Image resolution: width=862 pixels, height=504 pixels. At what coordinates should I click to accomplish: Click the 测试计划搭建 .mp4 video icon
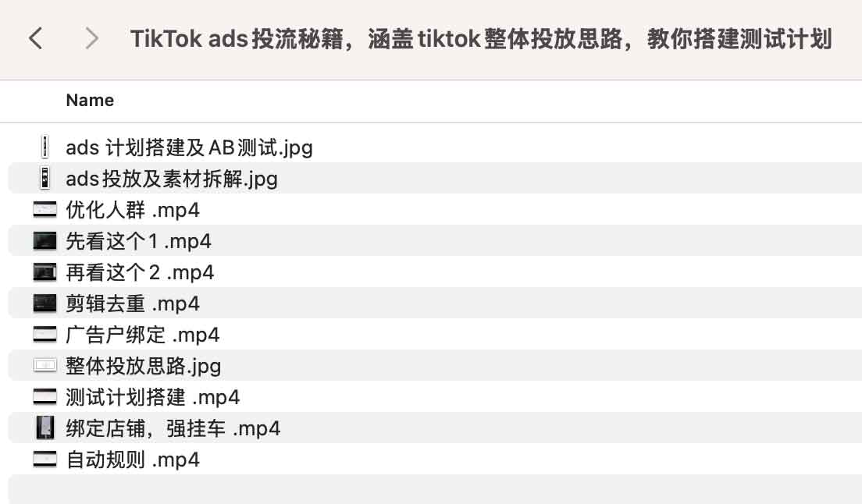pos(45,397)
